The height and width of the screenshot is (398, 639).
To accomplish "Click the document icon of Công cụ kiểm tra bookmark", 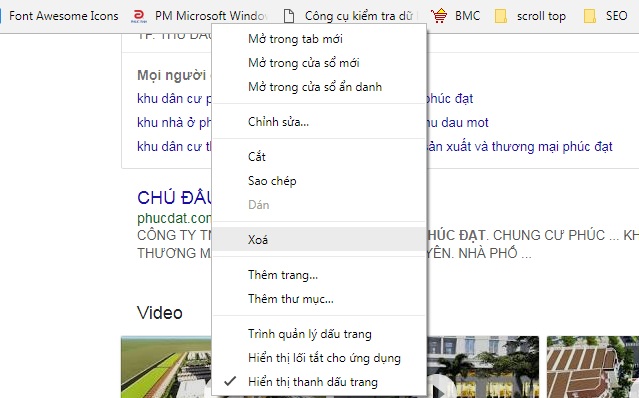I will tap(289, 16).
